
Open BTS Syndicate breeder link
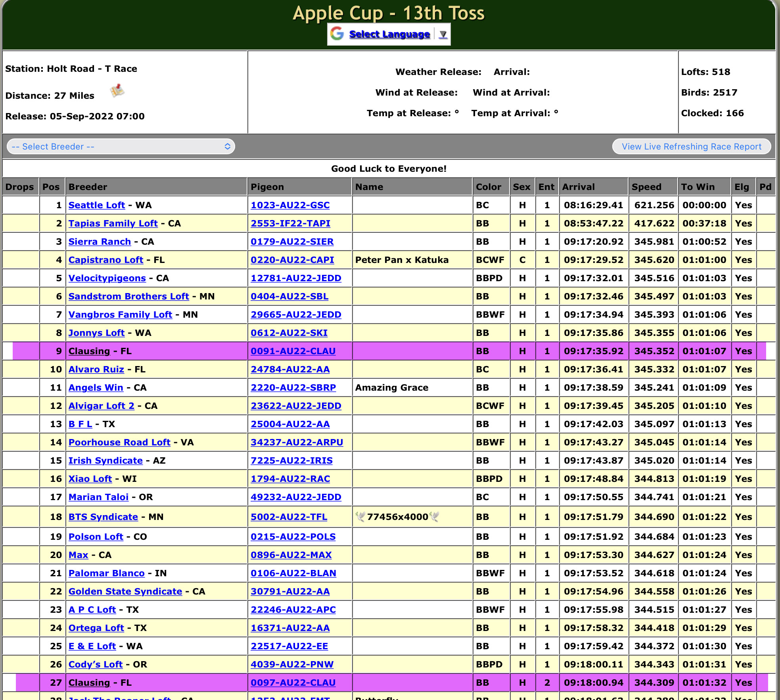tap(103, 517)
